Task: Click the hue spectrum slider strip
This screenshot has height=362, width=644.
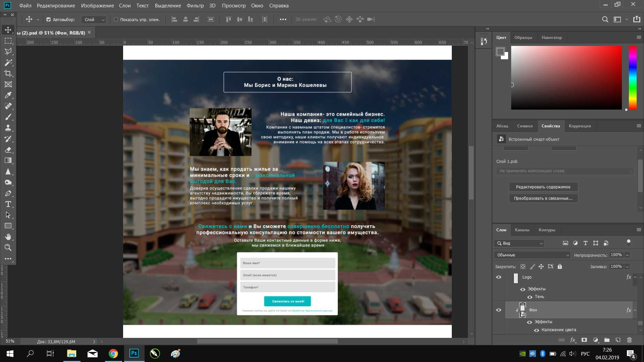Action: coord(633,78)
